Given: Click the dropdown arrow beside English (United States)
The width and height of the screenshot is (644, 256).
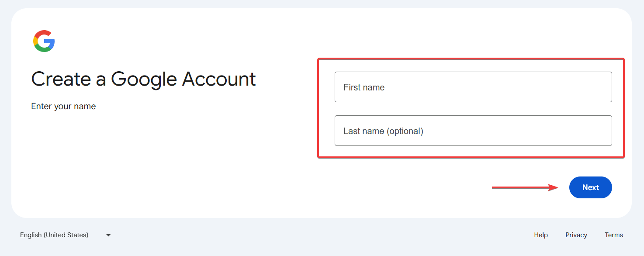Looking at the screenshot, I should tap(108, 235).
